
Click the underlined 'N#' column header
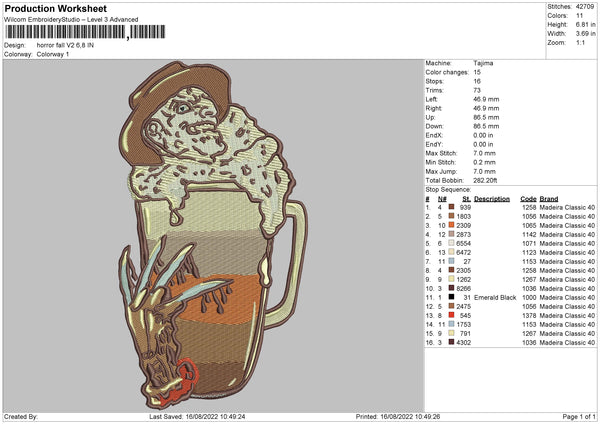tap(442, 199)
